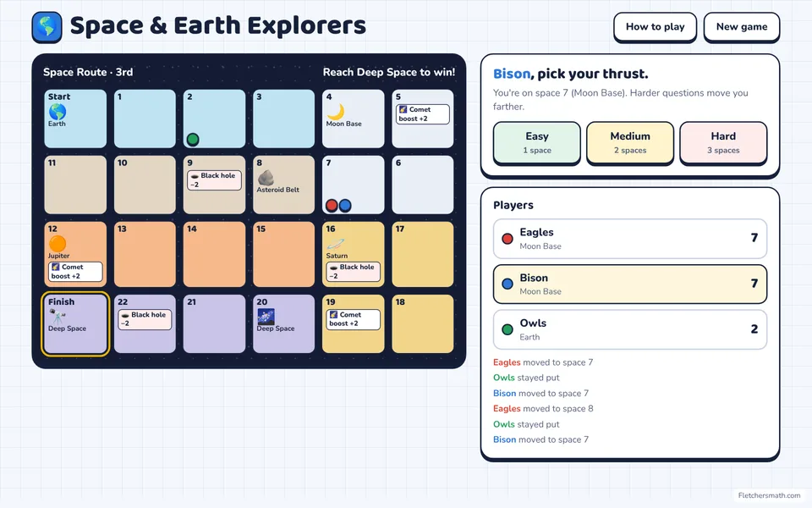
Task: Click the Jupiter planet icon on space 12
Action: (x=57, y=243)
